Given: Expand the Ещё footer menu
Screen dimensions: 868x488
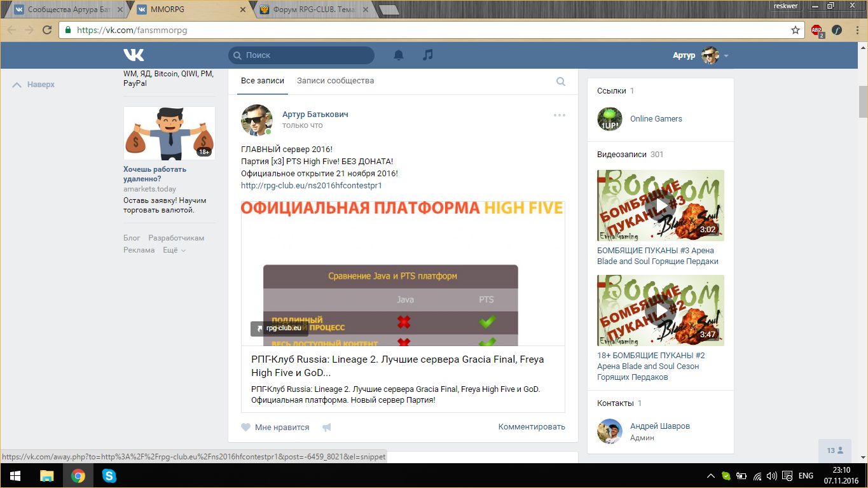Looking at the screenshot, I should click(174, 250).
